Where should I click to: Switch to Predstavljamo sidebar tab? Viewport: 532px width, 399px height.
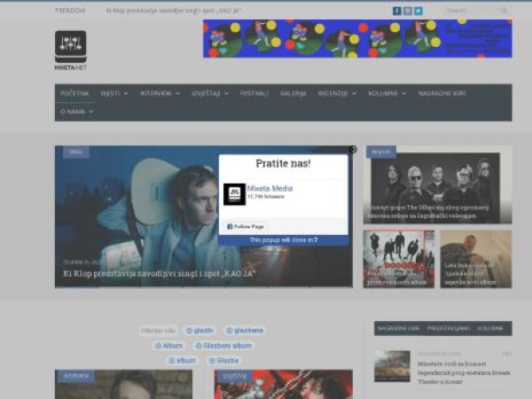[449, 328]
